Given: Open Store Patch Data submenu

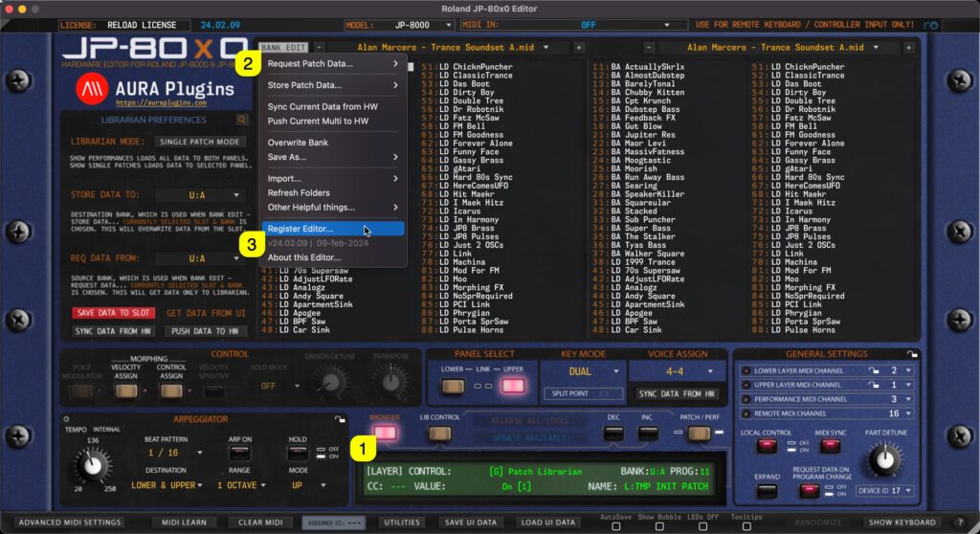Looking at the screenshot, I should (x=332, y=85).
